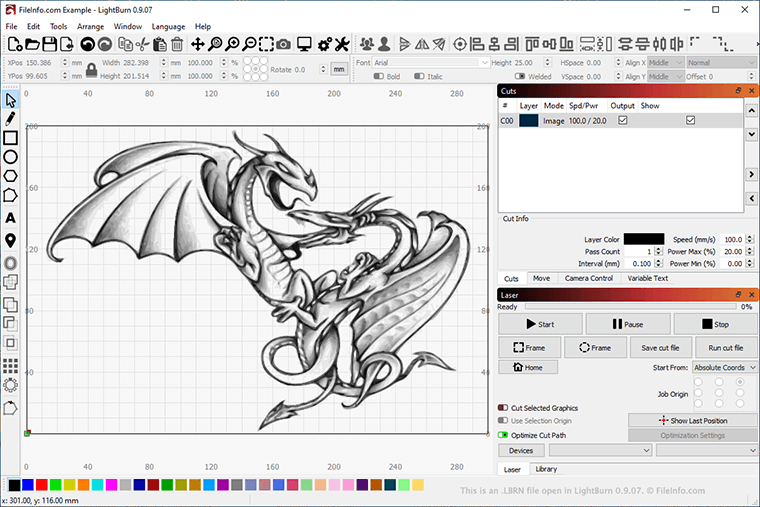
Task: Open the Arrange menu
Action: pyautogui.click(x=90, y=26)
